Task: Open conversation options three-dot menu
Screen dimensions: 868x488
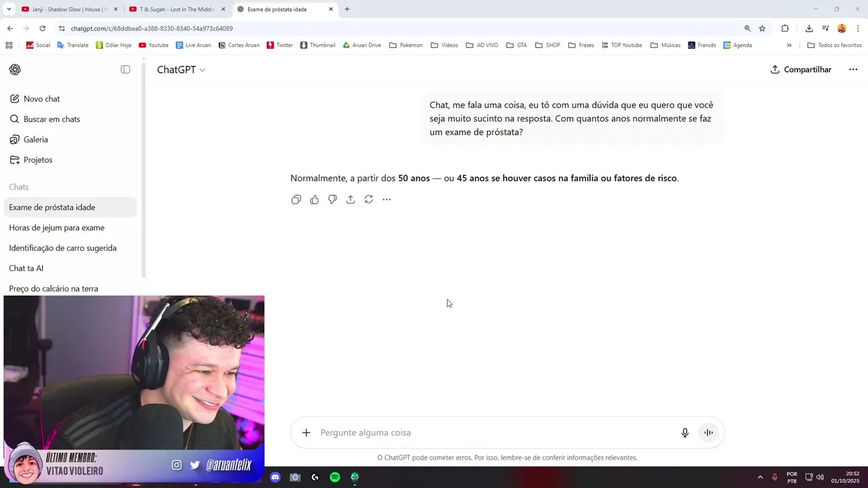Action: coord(853,70)
